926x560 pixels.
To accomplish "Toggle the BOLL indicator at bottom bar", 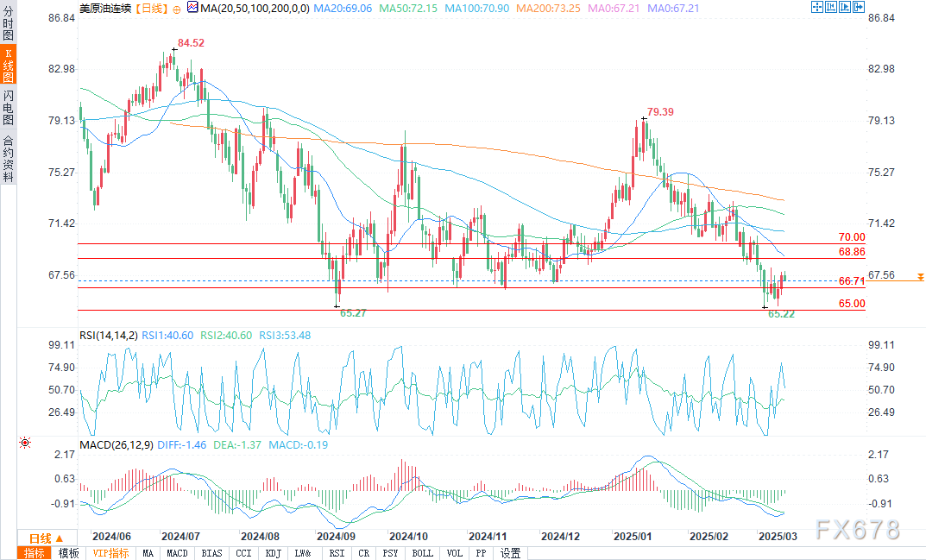I will (422, 553).
